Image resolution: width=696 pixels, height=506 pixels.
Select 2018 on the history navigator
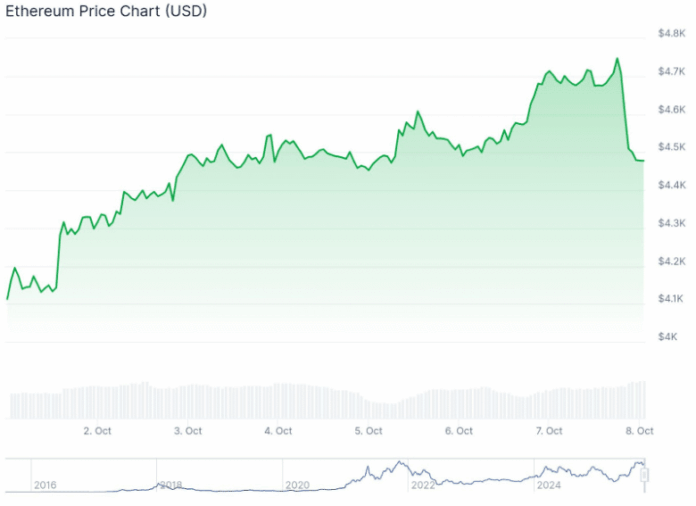171,485
